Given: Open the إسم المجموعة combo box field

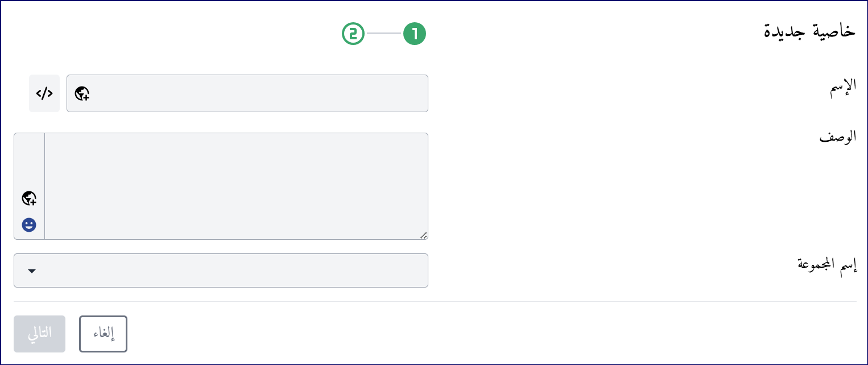Looking at the screenshot, I should point(221,270).
